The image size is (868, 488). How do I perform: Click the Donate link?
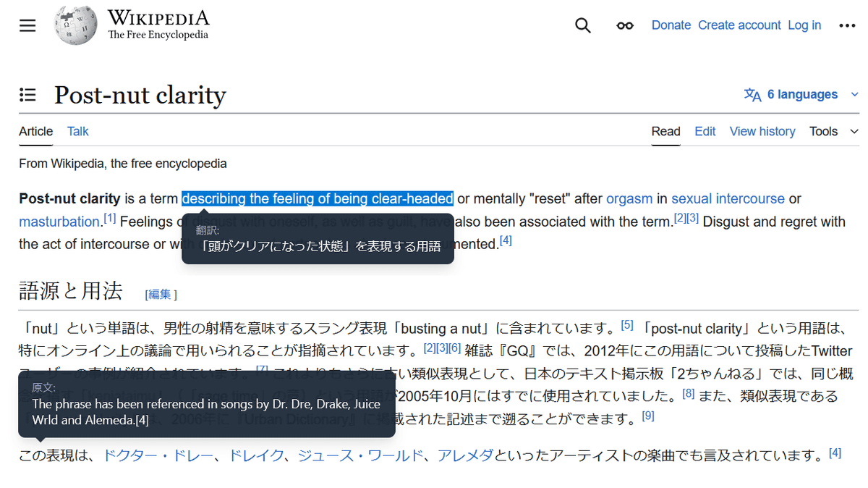[671, 25]
